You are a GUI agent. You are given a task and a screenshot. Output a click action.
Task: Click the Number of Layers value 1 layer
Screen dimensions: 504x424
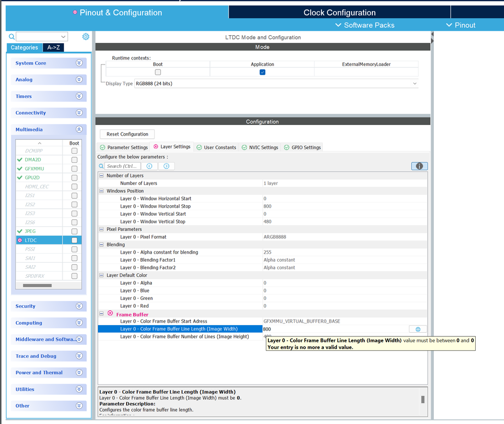(x=270, y=184)
